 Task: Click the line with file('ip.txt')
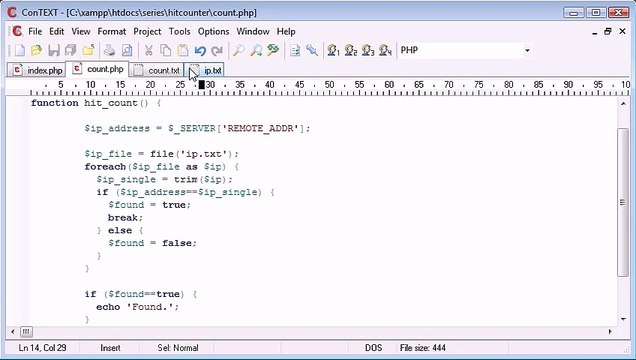click(x=161, y=154)
